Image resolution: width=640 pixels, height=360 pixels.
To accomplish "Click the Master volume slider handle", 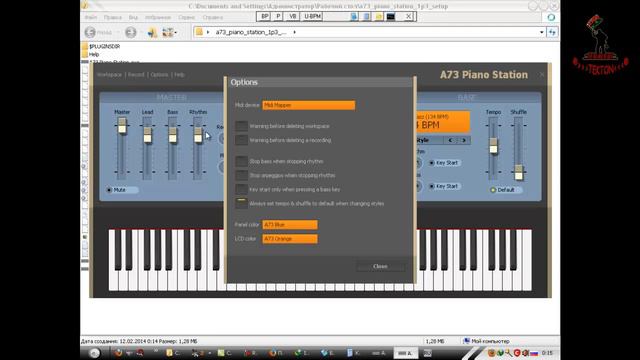I will [x=122, y=125].
